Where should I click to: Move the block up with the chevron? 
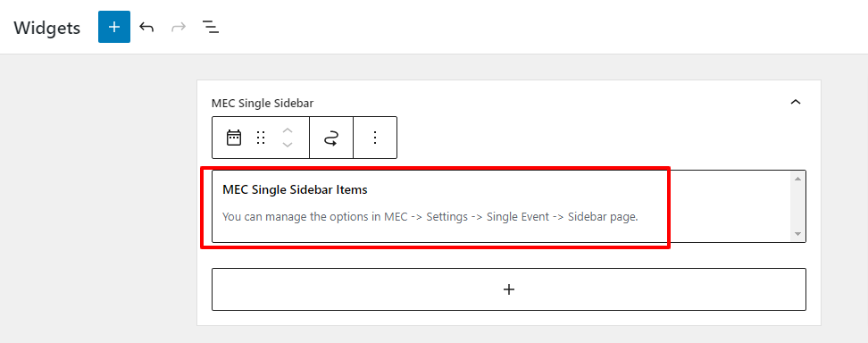point(287,130)
